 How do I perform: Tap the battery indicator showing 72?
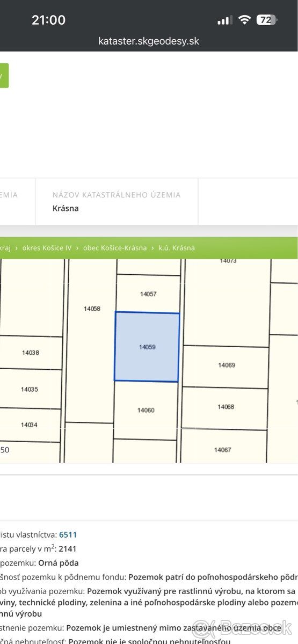(x=267, y=20)
